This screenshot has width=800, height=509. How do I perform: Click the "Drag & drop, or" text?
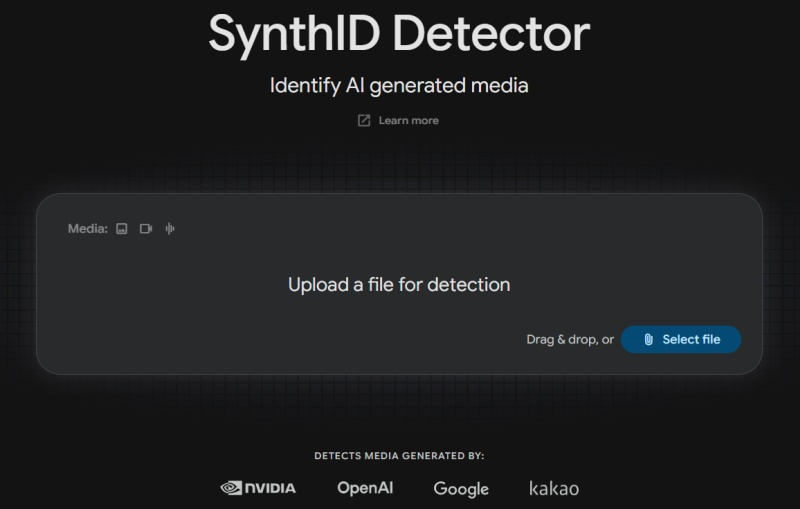[x=570, y=339]
